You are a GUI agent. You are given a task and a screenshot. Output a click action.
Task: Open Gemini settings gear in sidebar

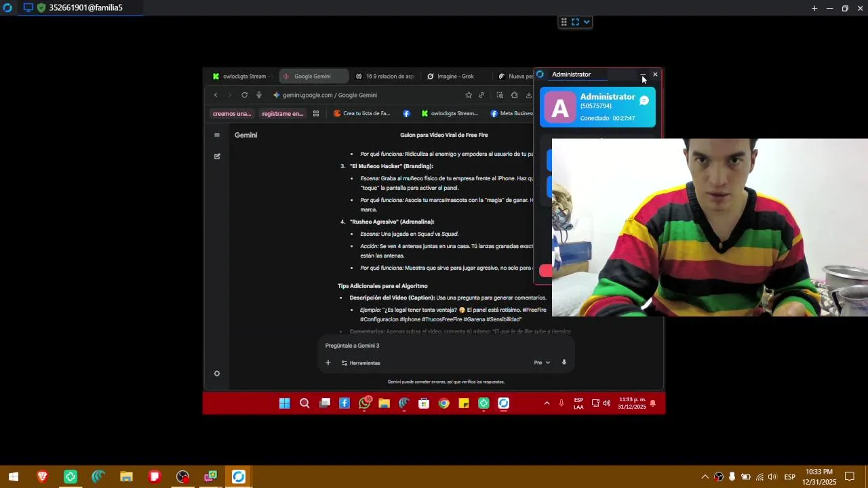coord(217,373)
